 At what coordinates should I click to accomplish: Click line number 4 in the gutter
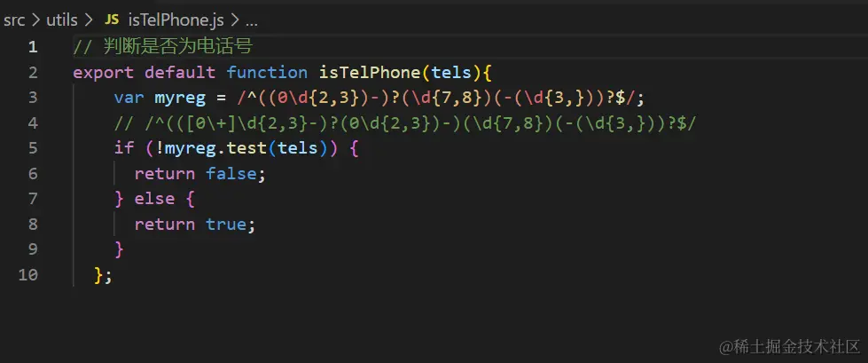point(32,123)
